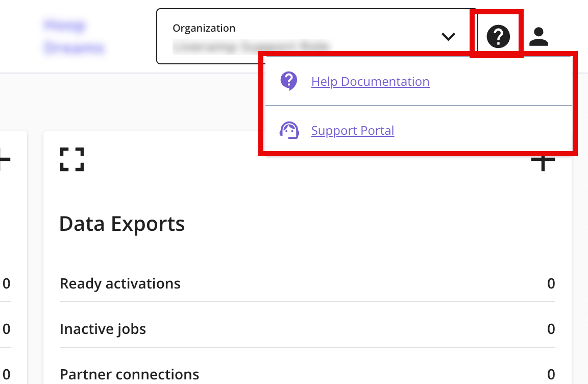
Task: Open the Support Portal link
Action: coord(353,131)
